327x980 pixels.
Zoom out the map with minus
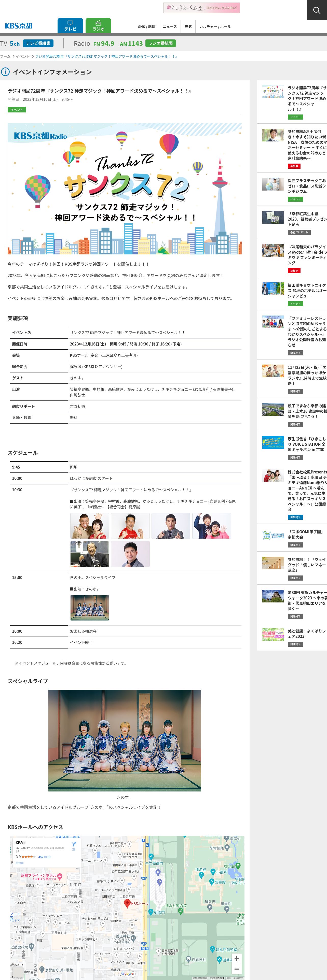236,969
